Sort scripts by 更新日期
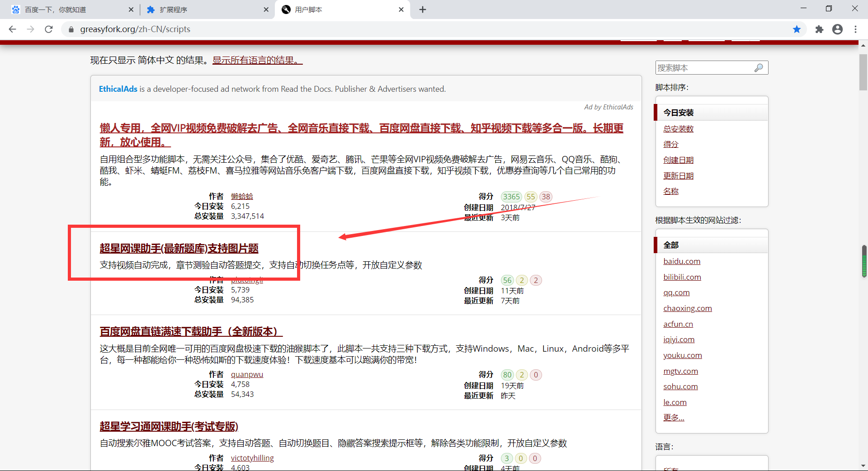Screen dimensions: 868x471 pyautogui.click(x=678, y=176)
